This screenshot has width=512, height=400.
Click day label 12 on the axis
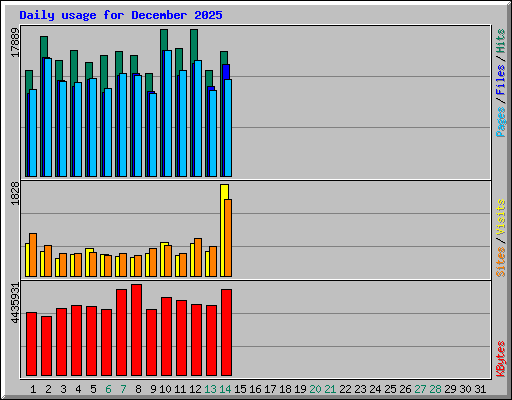195,389
